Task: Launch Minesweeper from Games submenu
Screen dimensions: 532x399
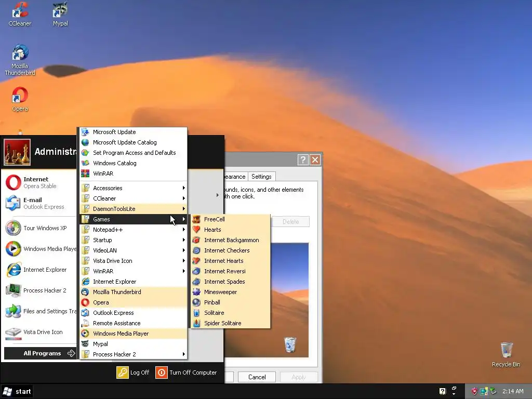Action: [231, 292]
